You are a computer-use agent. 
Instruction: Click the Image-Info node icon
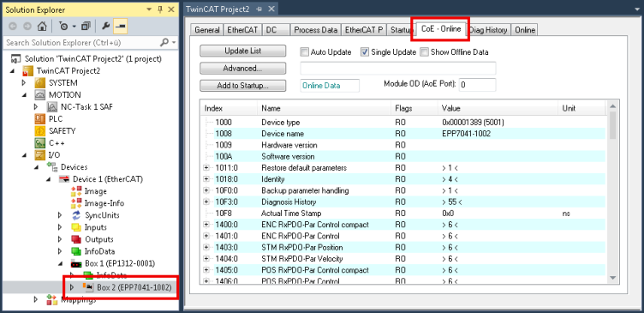pyautogui.click(x=76, y=203)
